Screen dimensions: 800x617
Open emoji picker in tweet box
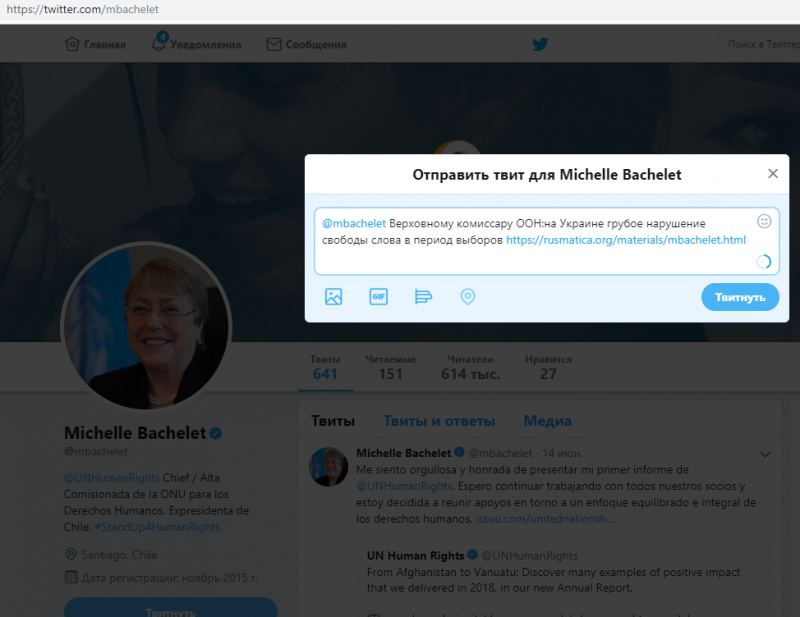(764, 221)
